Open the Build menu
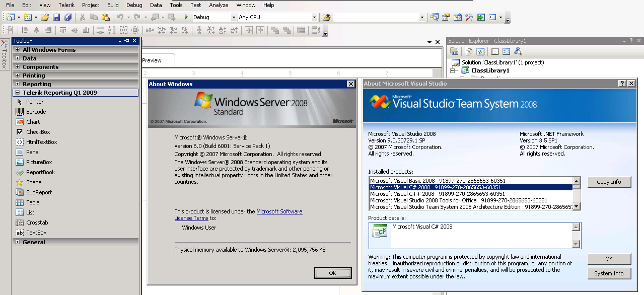644x295 pixels. (x=113, y=5)
